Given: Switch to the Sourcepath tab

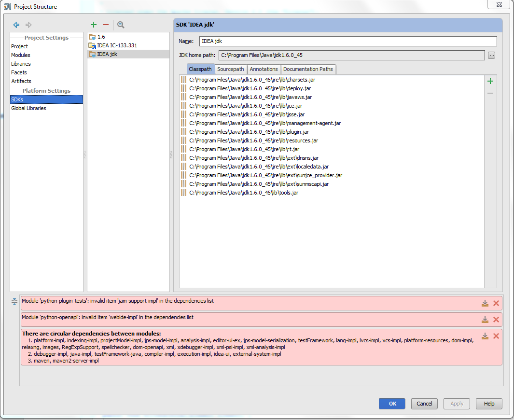Looking at the screenshot, I should [230, 69].
